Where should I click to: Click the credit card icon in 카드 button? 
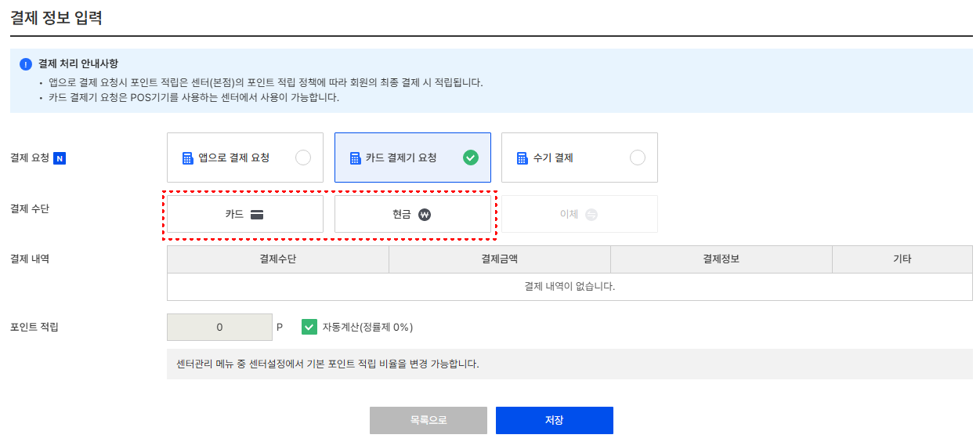click(x=256, y=214)
